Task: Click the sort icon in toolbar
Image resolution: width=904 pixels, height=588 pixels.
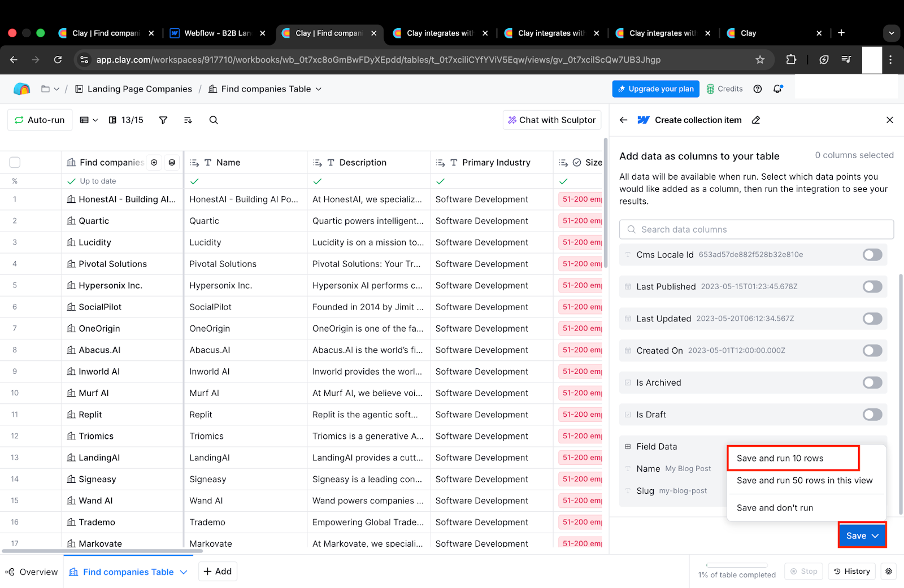Action: click(x=188, y=120)
